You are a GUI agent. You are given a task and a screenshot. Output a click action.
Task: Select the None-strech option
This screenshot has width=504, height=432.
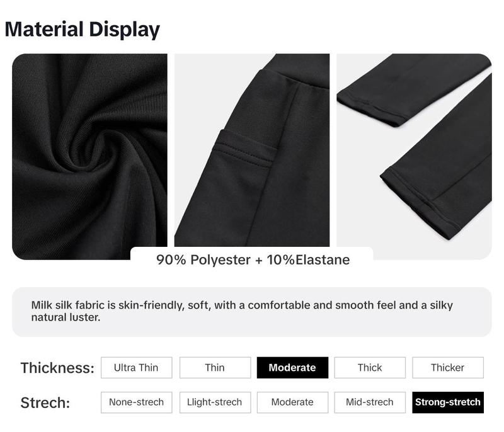point(137,402)
